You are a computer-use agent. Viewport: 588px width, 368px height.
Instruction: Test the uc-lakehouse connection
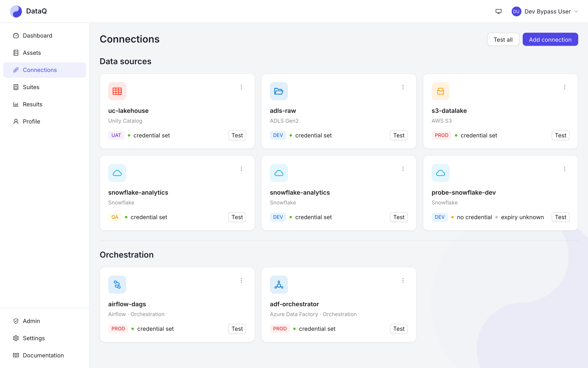[237, 135]
